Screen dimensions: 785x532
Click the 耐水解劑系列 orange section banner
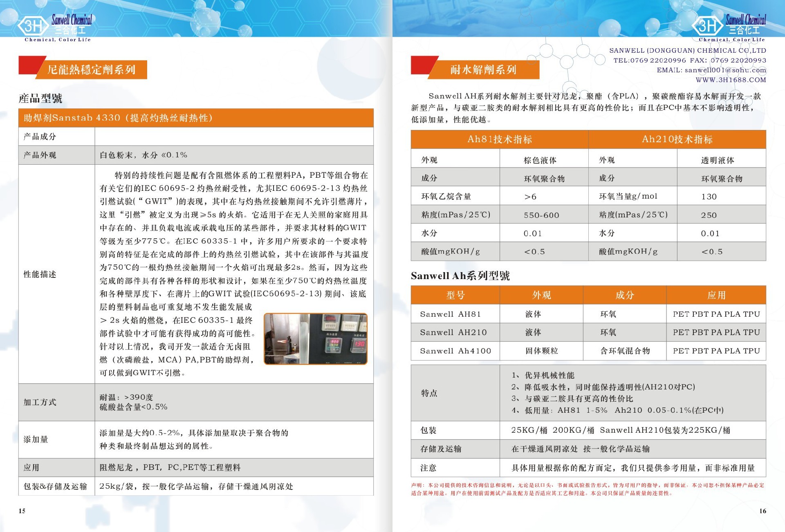[483, 70]
